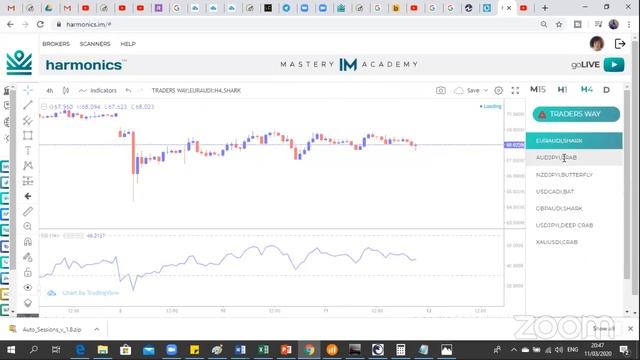Open the pitchfork/Gann tools
Viewport: 640px width, 360px height.
point(28,120)
